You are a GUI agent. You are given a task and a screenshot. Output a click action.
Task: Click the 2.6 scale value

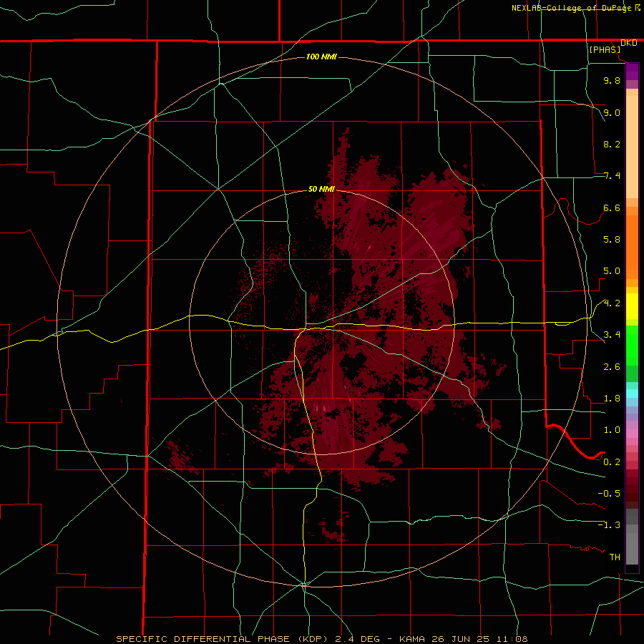tap(612, 367)
